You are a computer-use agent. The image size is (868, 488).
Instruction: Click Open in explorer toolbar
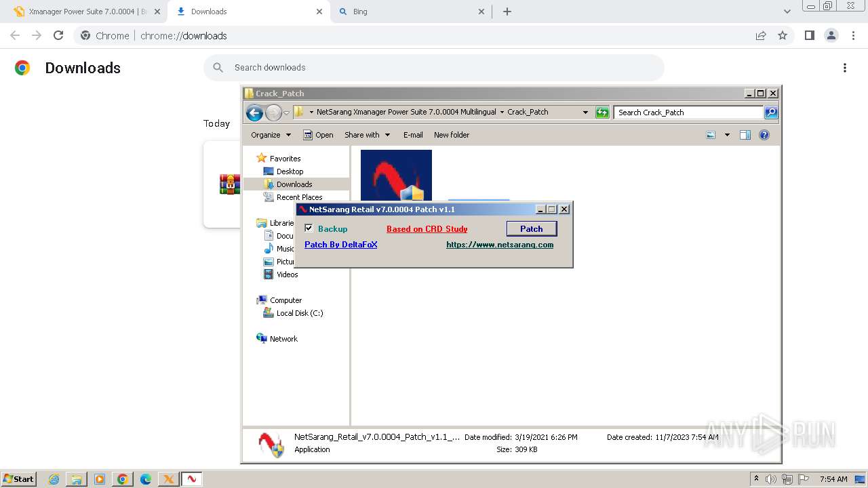(x=318, y=135)
